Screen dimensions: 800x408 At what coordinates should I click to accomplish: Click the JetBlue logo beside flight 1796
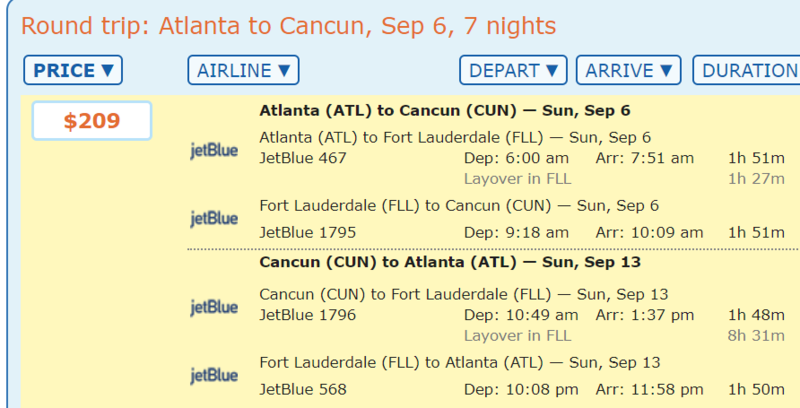pyautogui.click(x=214, y=307)
